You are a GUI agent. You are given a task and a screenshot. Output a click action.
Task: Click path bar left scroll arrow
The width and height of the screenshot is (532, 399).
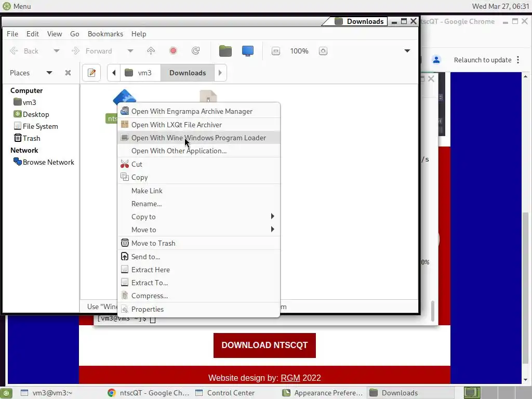coord(114,73)
